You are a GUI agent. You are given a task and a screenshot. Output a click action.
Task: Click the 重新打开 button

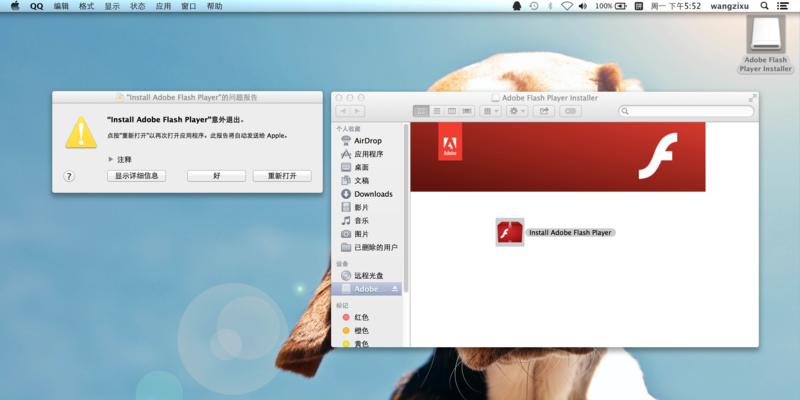[x=282, y=176]
